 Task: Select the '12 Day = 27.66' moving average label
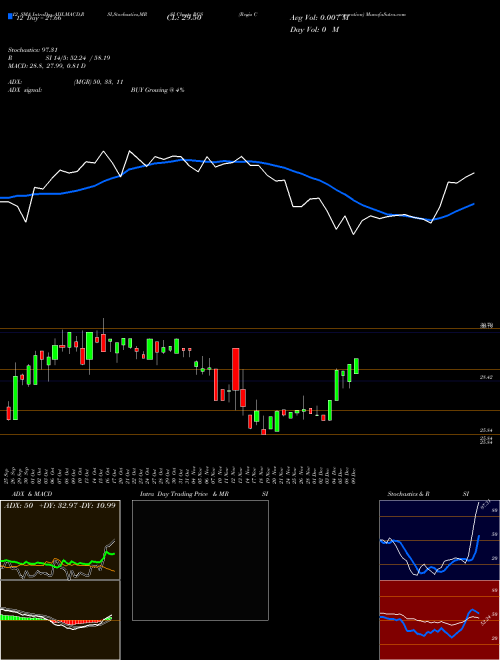[x=39, y=18]
